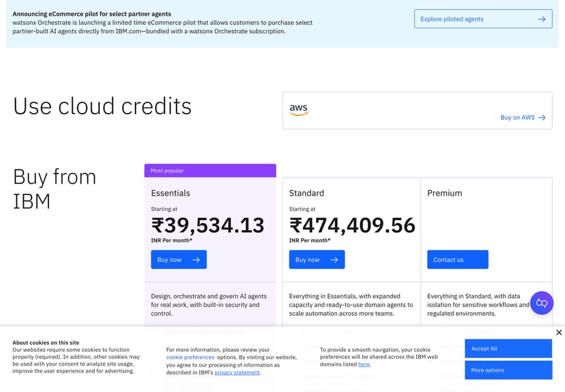Click the Standard plan title
565x392 pixels.
point(306,193)
